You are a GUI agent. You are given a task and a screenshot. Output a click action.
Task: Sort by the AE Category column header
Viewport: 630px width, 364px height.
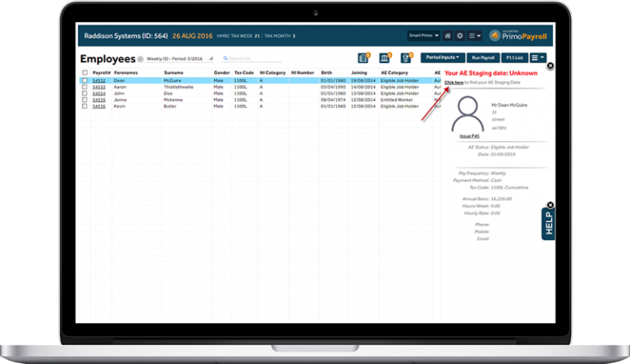click(394, 73)
